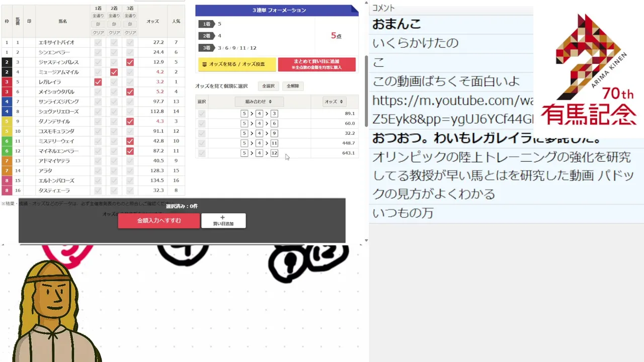This screenshot has height=362, width=644.
Task: Uncheck 3着 checkbox for ダノンデサイル
Action: point(130,121)
